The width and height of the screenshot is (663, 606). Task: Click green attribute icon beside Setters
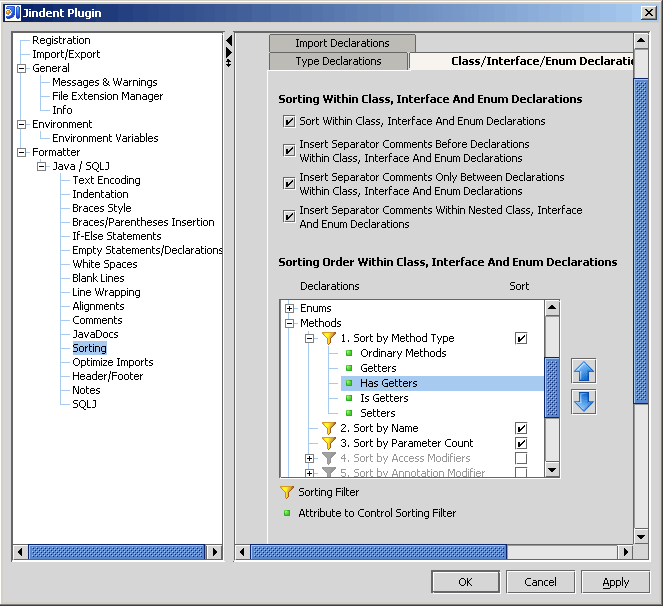click(x=349, y=413)
